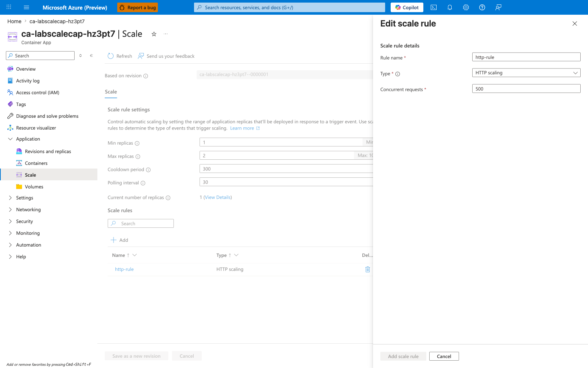The height and width of the screenshot is (368, 588).
Task: Collapse the sidebar with double chevron
Action: (92, 56)
